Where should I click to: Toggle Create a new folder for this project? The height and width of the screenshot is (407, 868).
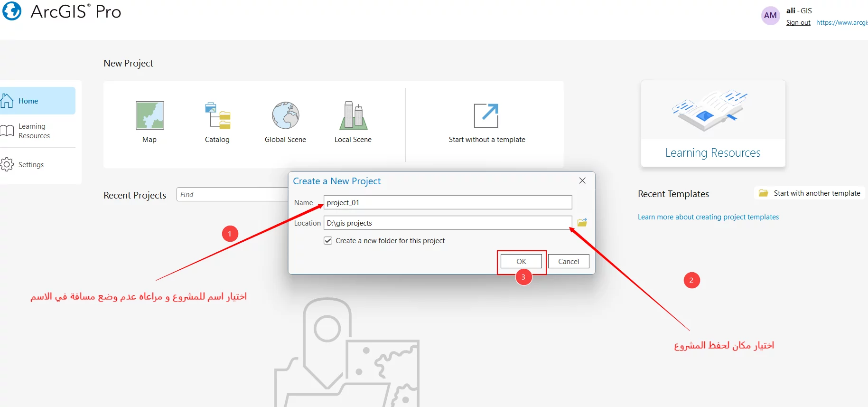pos(328,240)
